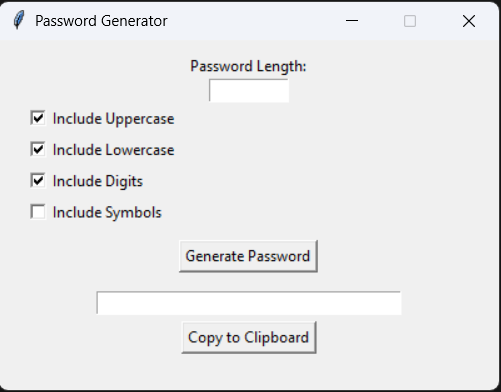
Task: Enable the Include Symbols checkbox
Action: pos(38,212)
